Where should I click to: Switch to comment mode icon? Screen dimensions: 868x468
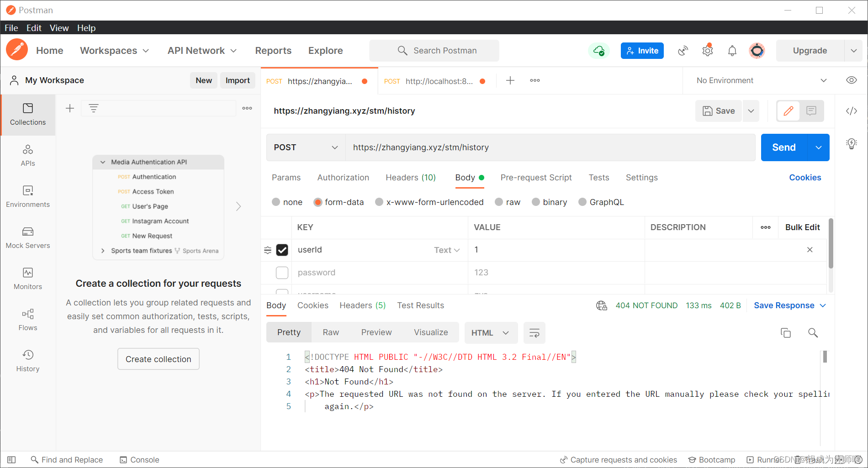(x=811, y=111)
